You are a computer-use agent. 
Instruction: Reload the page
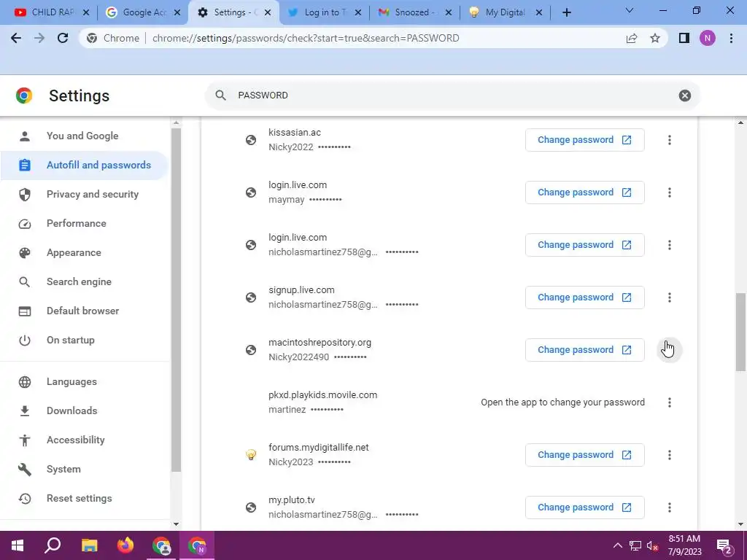pos(63,38)
